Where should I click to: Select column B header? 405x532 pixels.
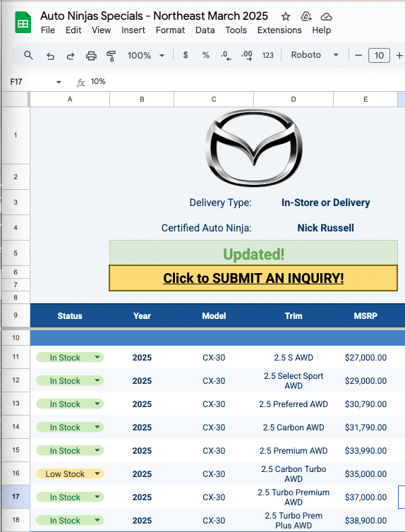(x=142, y=99)
